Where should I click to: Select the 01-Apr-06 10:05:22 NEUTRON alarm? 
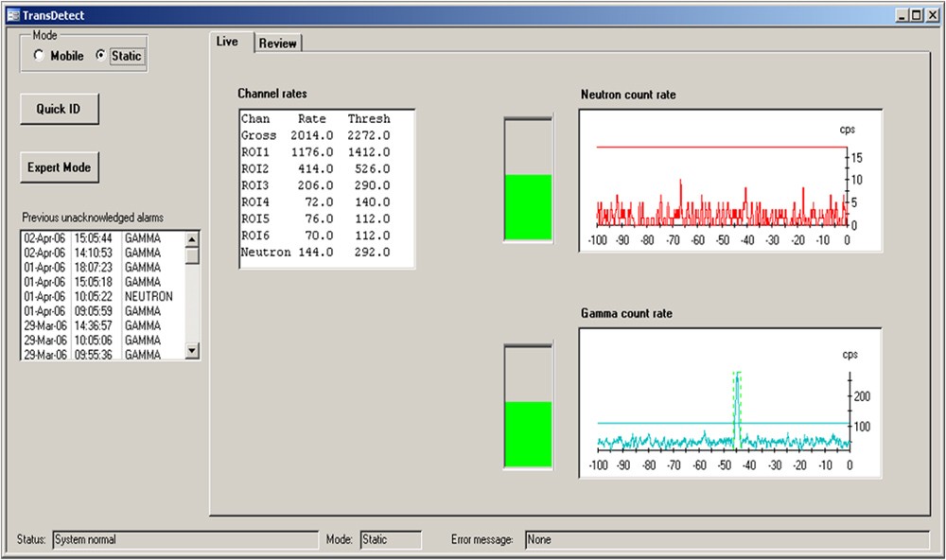(x=95, y=296)
